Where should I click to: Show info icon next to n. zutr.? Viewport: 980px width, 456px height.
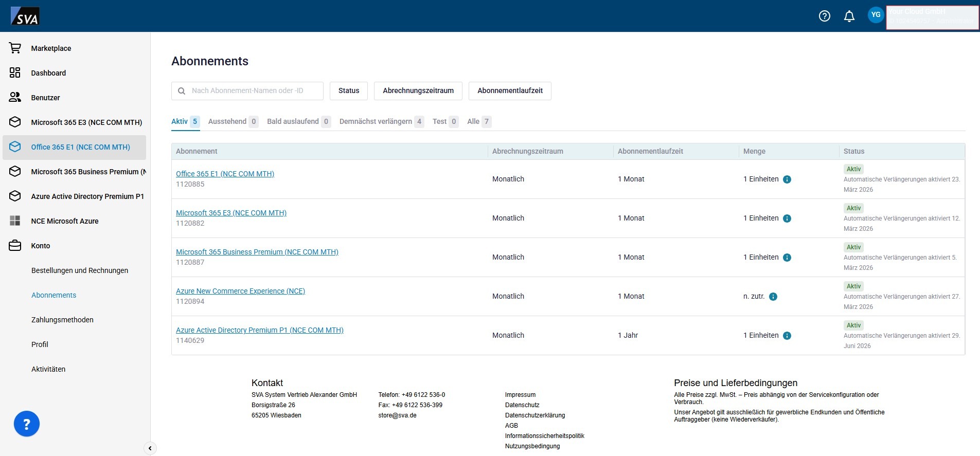tap(773, 297)
